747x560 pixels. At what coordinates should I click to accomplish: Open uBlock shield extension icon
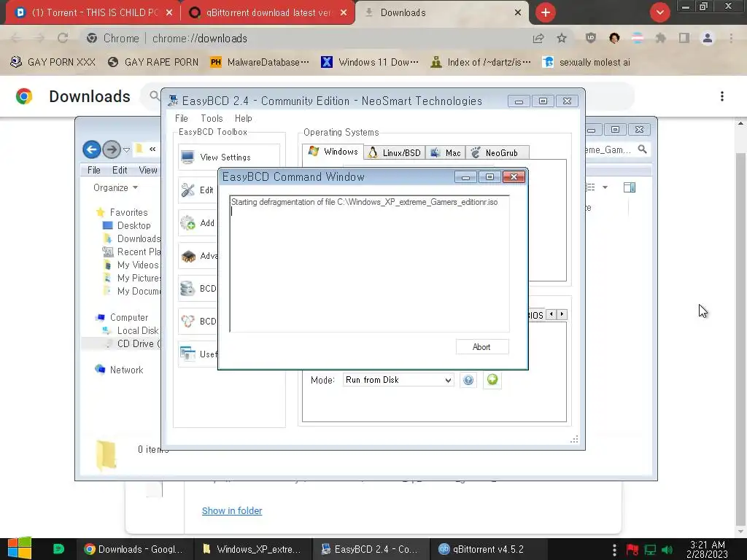[x=591, y=38]
